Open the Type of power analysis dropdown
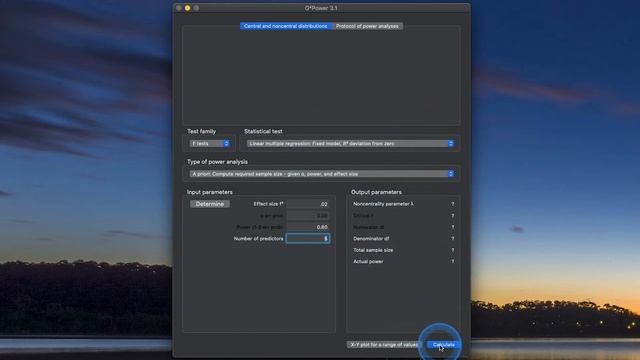The width and height of the screenshot is (640, 360). point(322,174)
